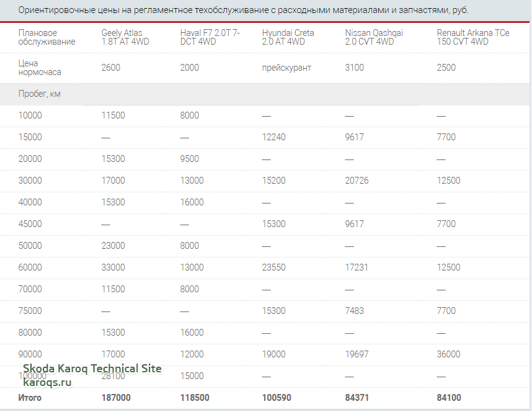532x412 pixels.
Task: Select the Renault labor-hour price 2500
Action: tap(446, 68)
